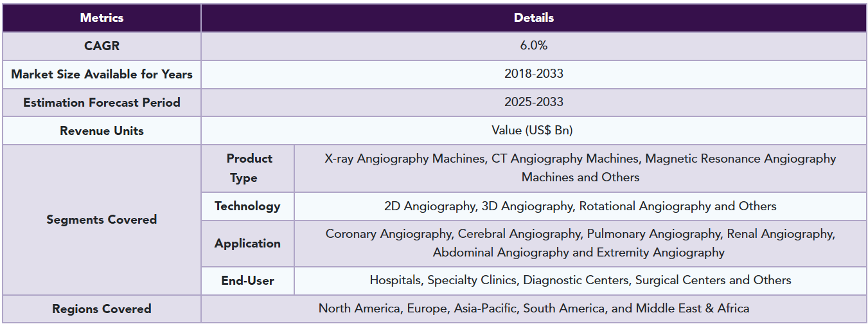This screenshot has height=324, width=868.
Task: Click the X-ray Angiography Machines text
Action: [x=405, y=159]
